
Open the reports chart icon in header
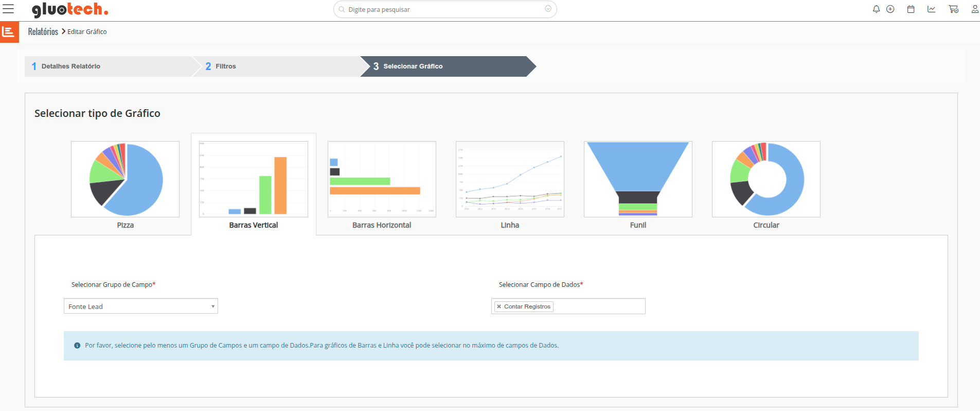pos(931,9)
